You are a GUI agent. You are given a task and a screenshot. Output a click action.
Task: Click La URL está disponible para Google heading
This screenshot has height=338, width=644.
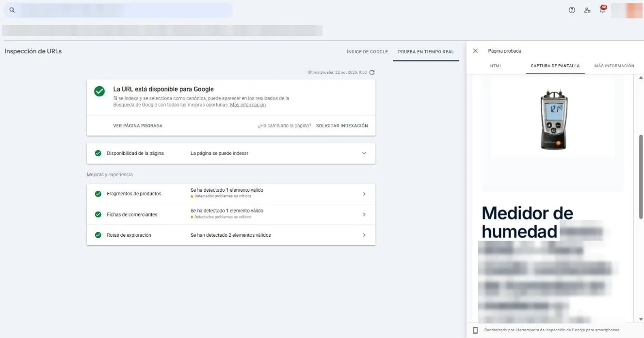point(163,89)
